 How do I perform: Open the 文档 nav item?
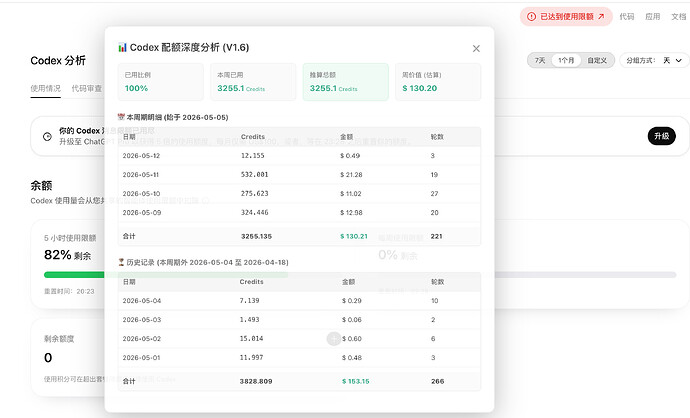(x=679, y=17)
